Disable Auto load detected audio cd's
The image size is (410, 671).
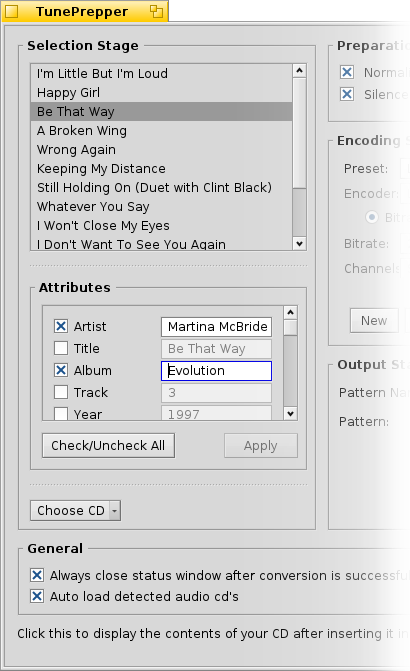click(37, 596)
